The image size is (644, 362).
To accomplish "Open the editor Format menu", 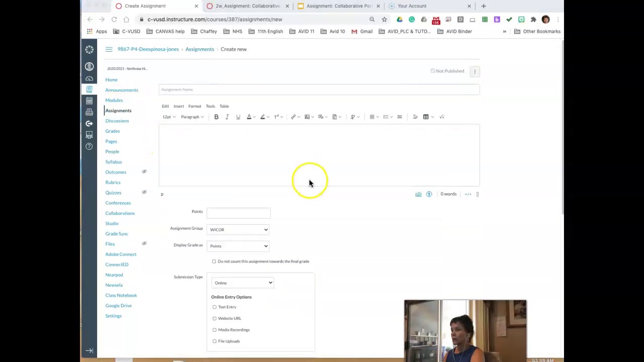I will coord(195,106).
